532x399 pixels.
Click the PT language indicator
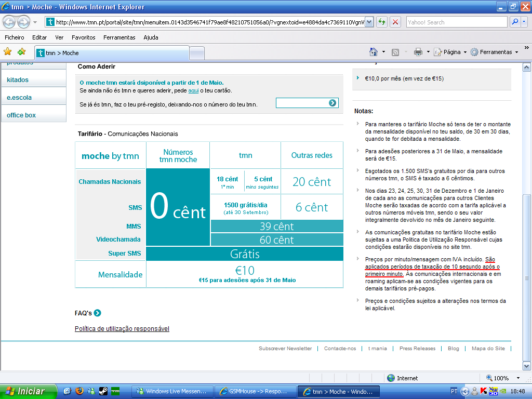click(x=454, y=391)
